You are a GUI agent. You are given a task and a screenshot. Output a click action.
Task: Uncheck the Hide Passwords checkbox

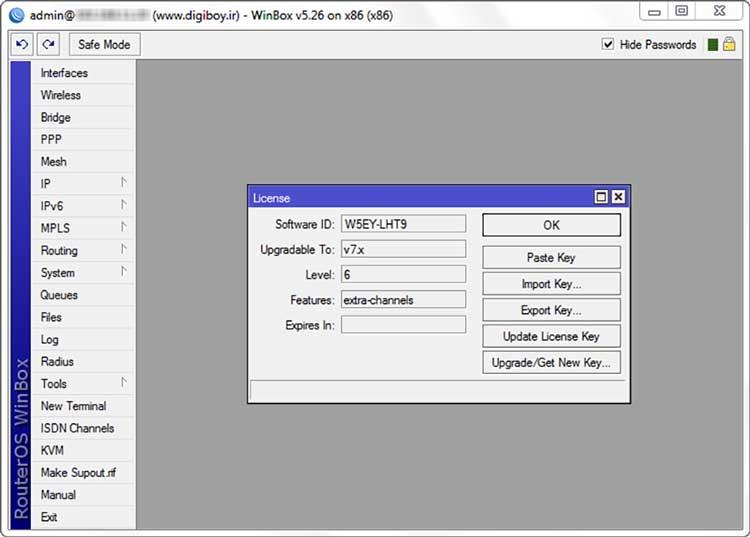[608, 44]
